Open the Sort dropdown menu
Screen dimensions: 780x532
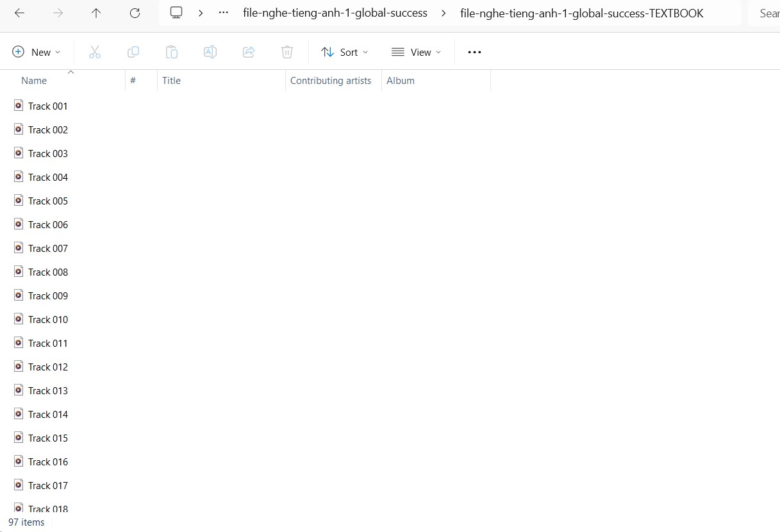click(x=344, y=52)
